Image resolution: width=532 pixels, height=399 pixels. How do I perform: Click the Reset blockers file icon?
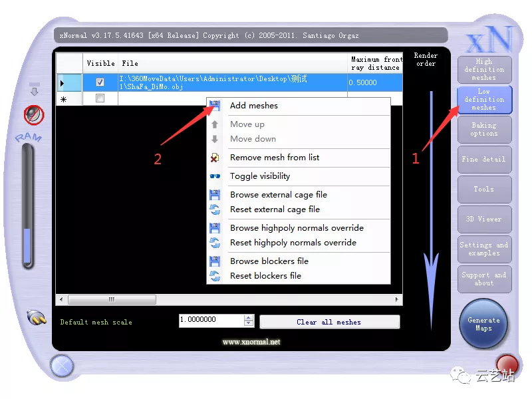point(215,276)
